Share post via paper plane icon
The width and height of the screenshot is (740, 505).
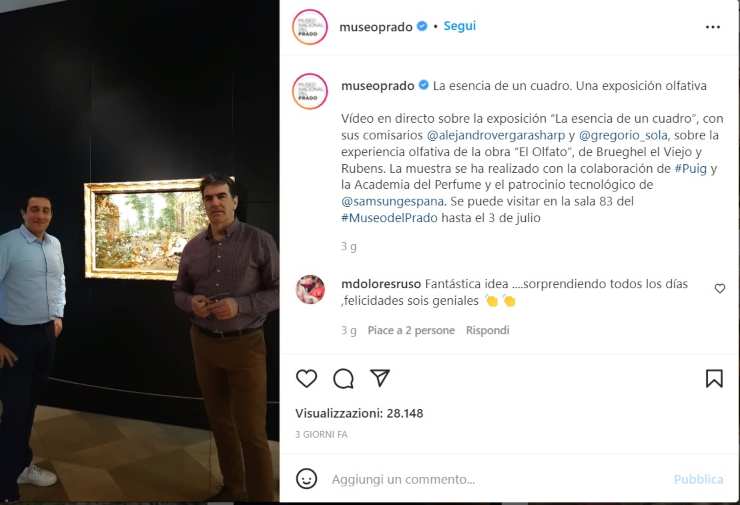pyautogui.click(x=380, y=378)
